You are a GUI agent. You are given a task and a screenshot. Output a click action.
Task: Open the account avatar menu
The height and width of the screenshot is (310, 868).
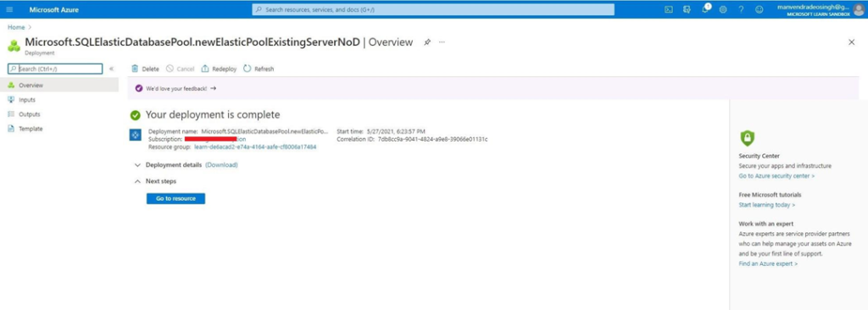(859, 9)
